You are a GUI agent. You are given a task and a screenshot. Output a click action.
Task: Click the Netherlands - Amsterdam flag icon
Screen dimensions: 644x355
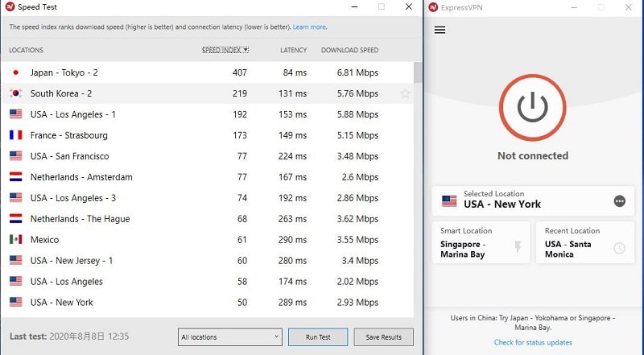pos(15,177)
